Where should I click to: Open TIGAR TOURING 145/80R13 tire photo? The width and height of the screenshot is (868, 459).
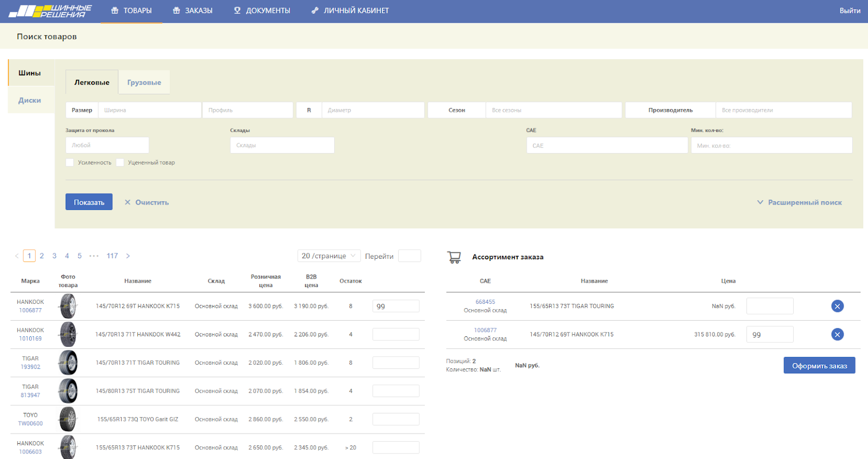click(68, 391)
